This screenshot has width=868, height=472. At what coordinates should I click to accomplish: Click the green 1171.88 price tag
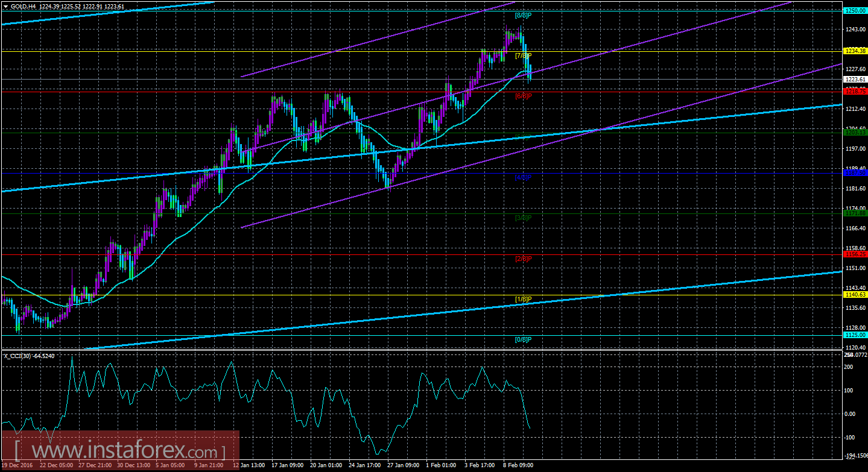tap(855, 213)
